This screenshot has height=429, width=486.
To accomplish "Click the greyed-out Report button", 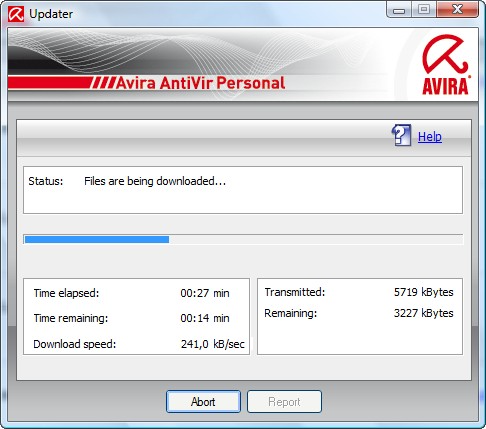I will (x=284, y=402).
